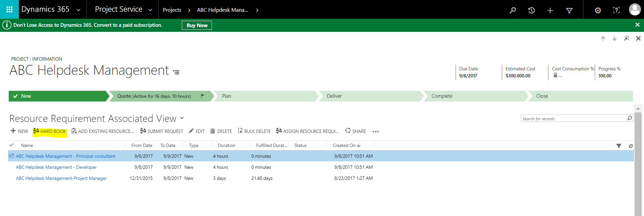Open advanced find funnel icon
Image resolution: width=644 pixels, height=216 pixels.
[x=569, y=11]
